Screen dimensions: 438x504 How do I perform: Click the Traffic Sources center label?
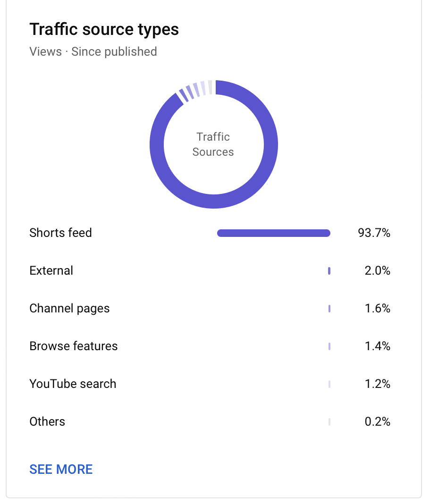point(213,144)
